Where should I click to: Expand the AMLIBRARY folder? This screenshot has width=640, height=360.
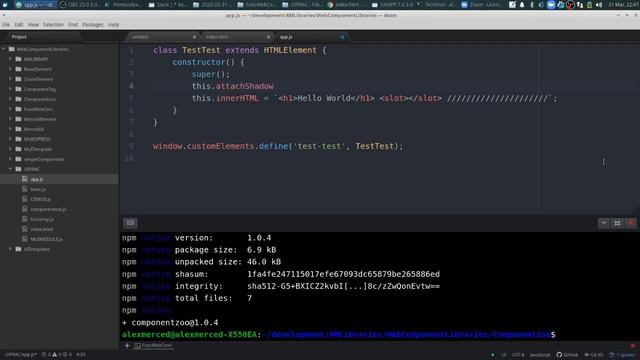click(11, 59)
